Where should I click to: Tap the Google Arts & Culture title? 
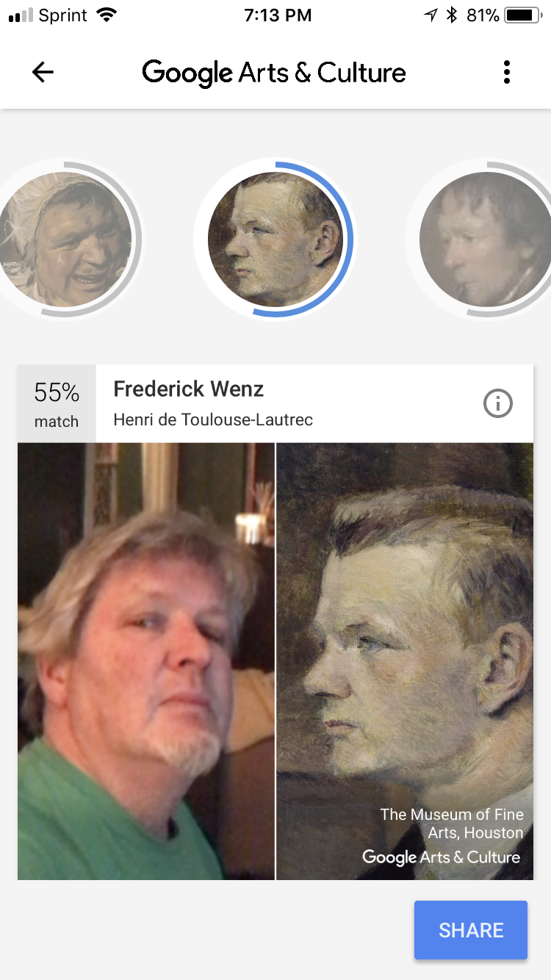click(x=274, y=72)
